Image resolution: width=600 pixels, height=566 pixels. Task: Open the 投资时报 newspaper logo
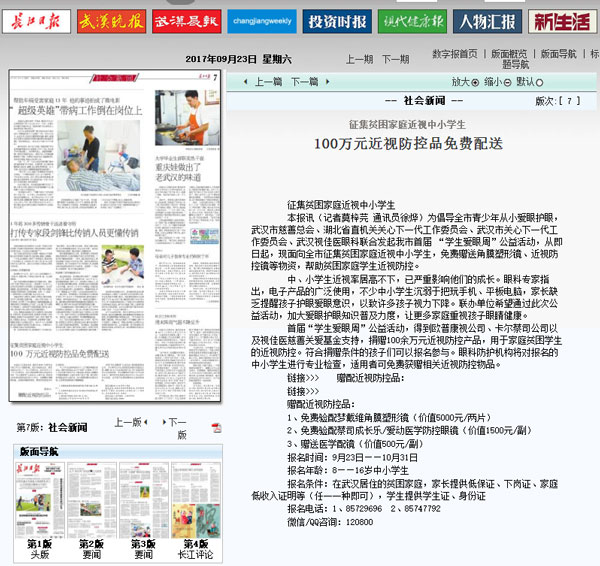coord(337,21)
